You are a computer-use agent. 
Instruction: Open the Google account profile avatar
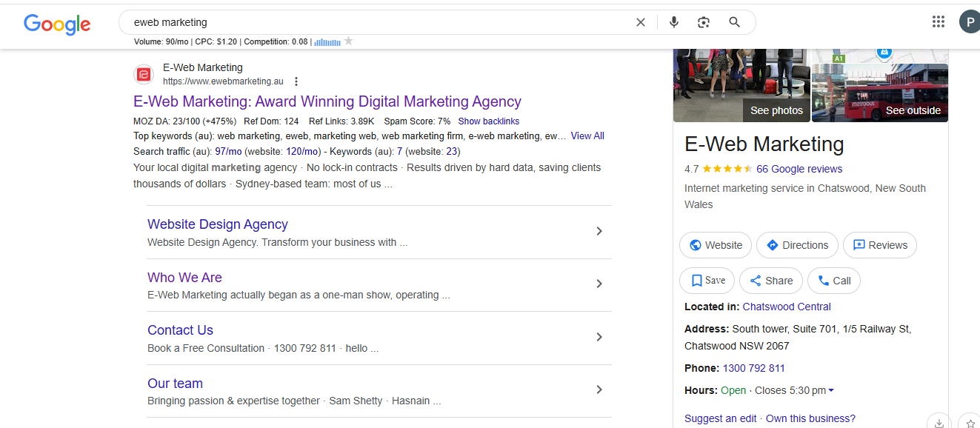pos(970,21)
